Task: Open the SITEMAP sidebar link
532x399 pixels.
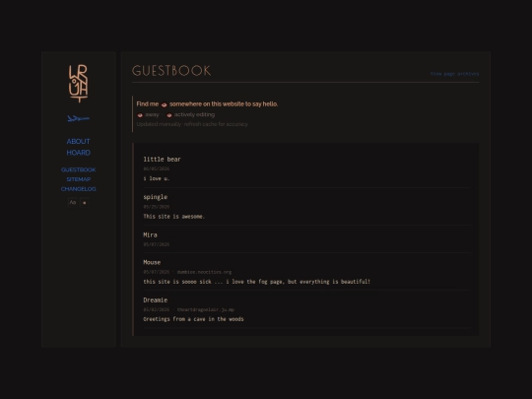Action: click(79, 179)
